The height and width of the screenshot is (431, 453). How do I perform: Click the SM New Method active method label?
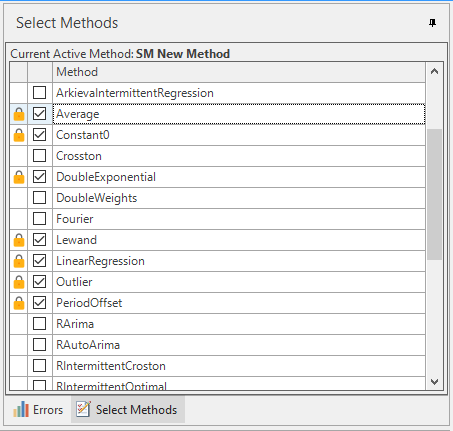pos(183,54)
